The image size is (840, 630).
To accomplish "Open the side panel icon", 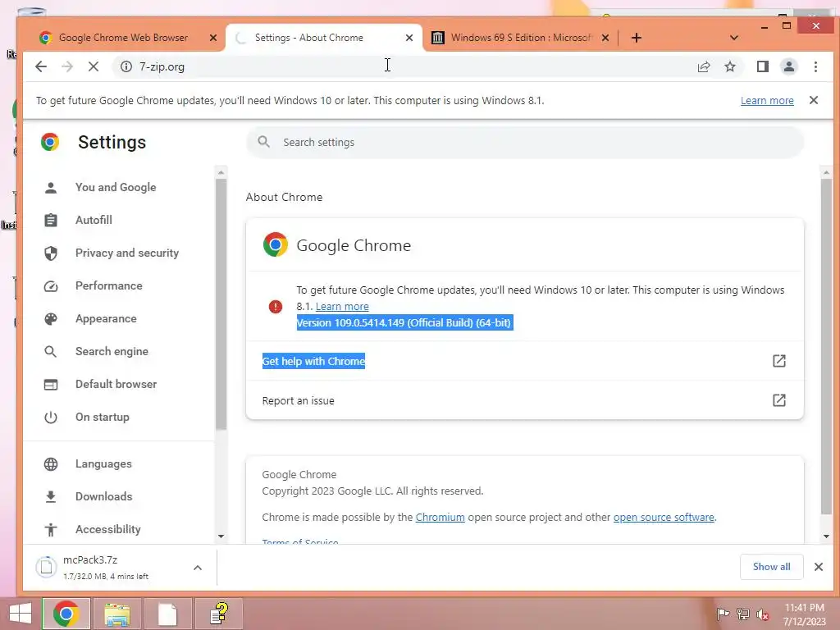I will 762,66.
